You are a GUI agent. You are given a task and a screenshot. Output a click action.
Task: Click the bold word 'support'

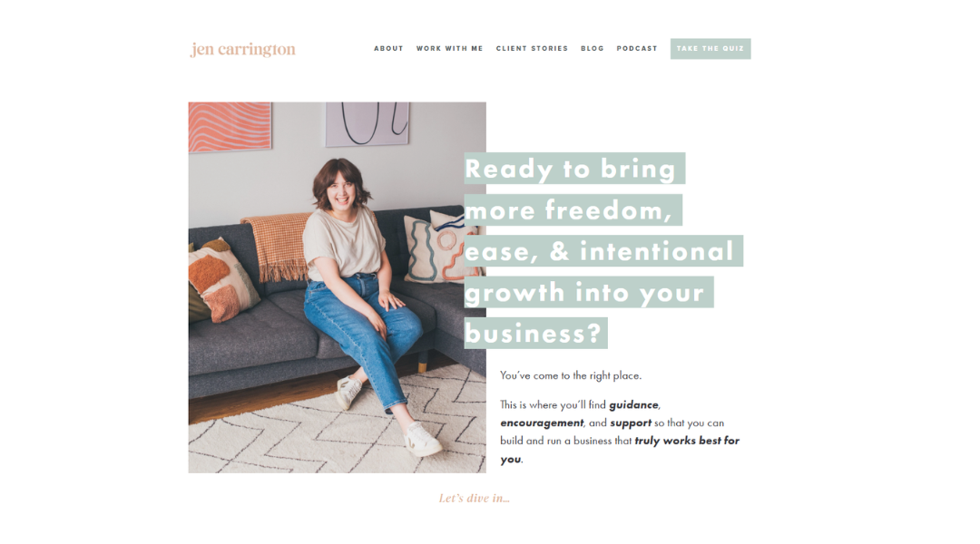(x=630, y=423)
